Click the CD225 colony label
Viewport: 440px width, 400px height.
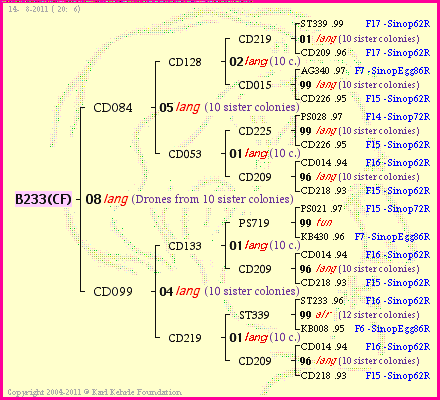click(255, 131)
